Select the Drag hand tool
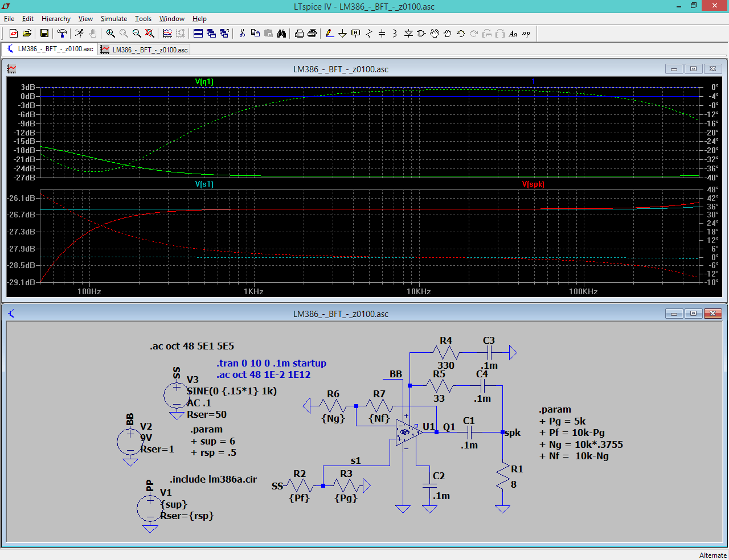 (448, 34)
